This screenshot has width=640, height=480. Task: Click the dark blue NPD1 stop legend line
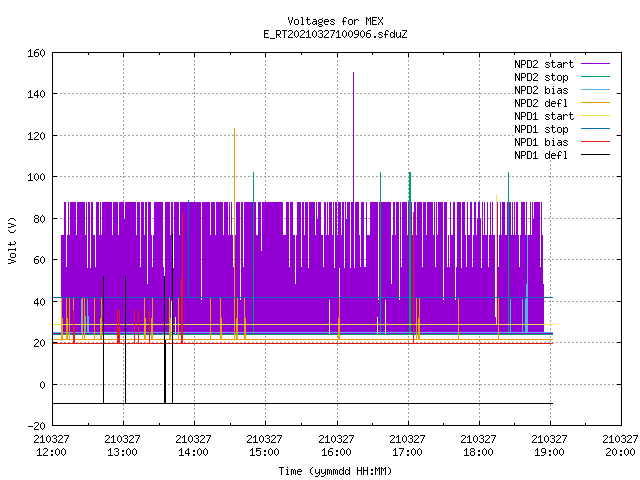596,129
